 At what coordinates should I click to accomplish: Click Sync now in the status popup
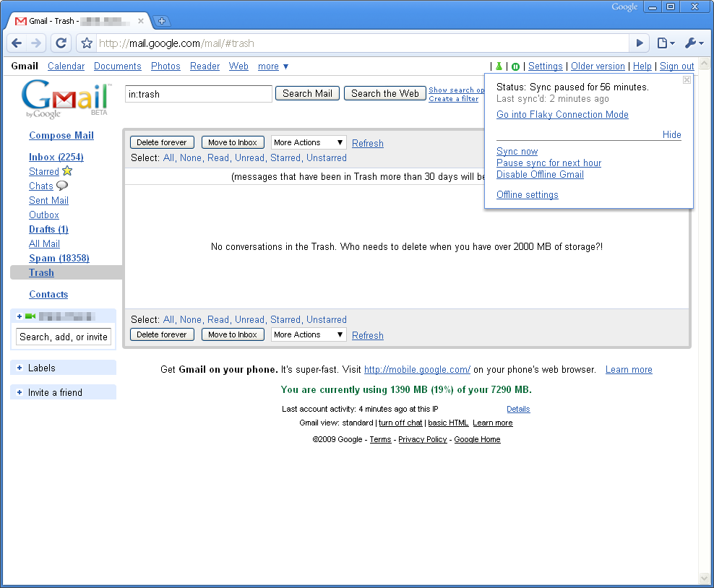coord(517,151)
